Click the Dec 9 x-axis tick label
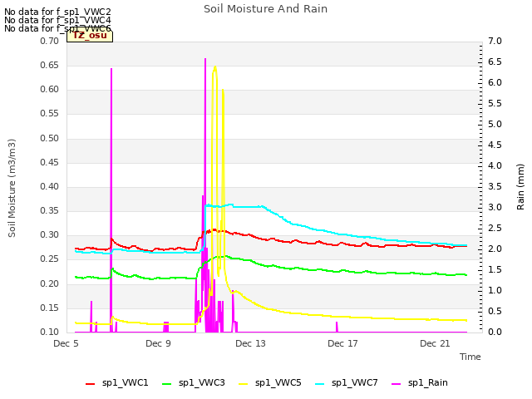 coord(159,343)
